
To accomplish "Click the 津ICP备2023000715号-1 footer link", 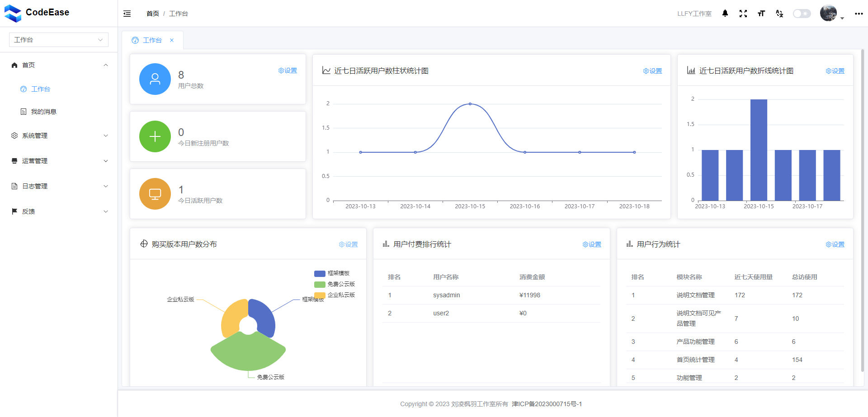I will 547,404.
